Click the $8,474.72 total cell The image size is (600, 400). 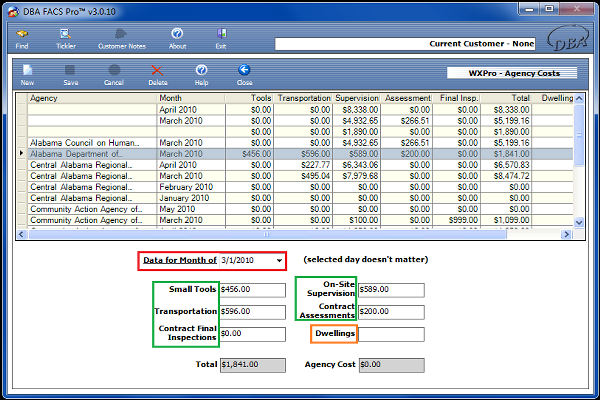click(506, 176)
